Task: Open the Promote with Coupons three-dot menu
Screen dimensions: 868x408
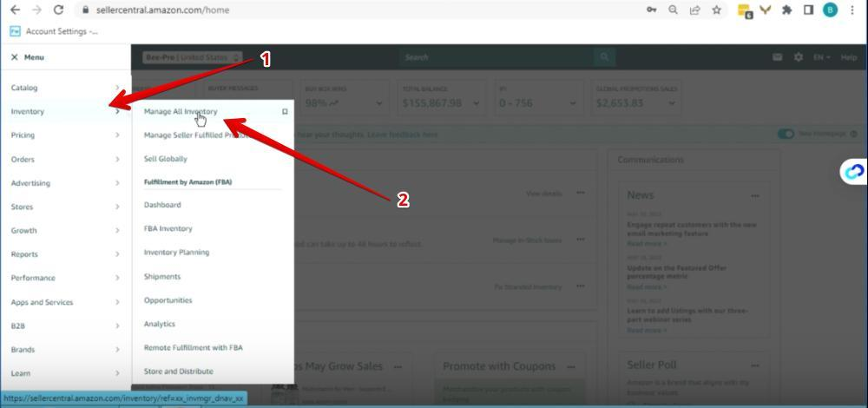Action: click(x=571, y=366)
